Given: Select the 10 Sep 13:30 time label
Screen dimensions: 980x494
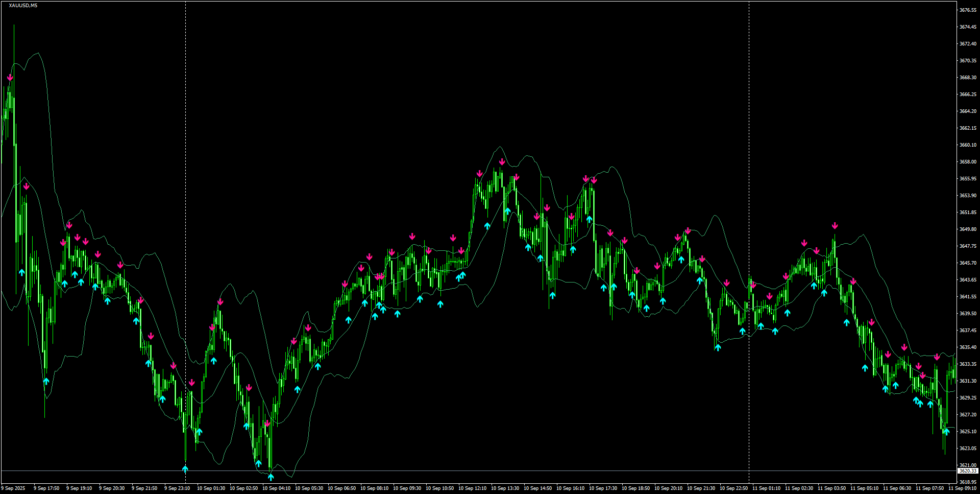Looking at the screenshot, I should pyautogui.click(x=505, y=488).
